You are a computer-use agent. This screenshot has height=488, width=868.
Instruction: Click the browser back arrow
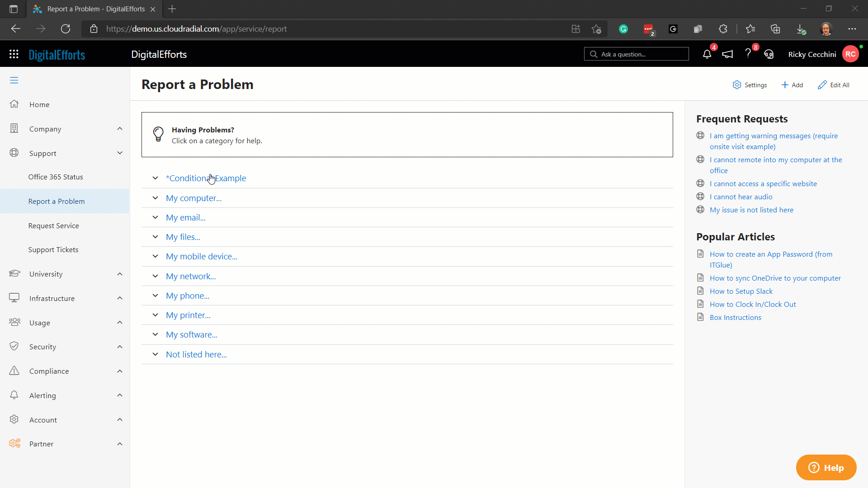pos(16,29)
